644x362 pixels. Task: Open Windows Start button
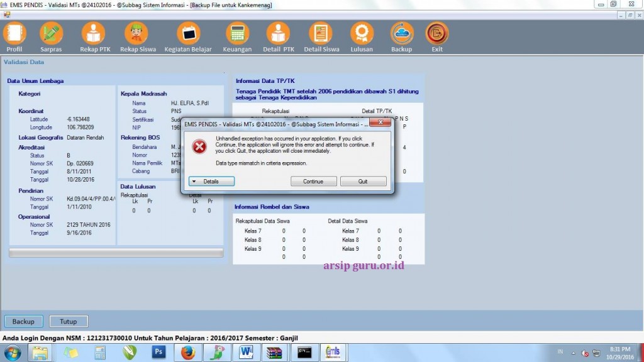click(x=13, y=353)
